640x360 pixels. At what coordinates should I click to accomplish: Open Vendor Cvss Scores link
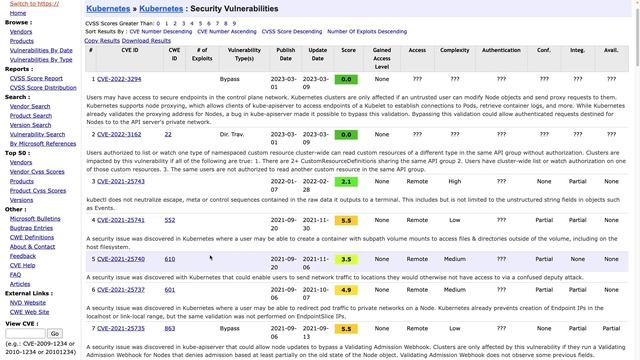pos(37,172)
